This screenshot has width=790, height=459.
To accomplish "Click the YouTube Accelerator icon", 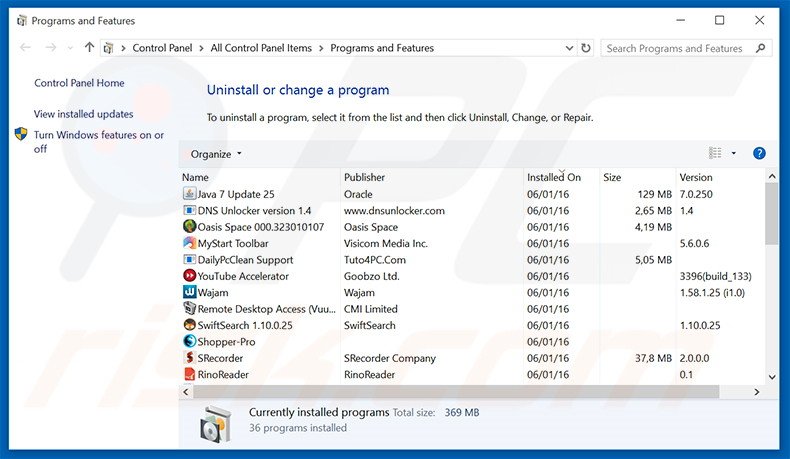I will [189, 276].
